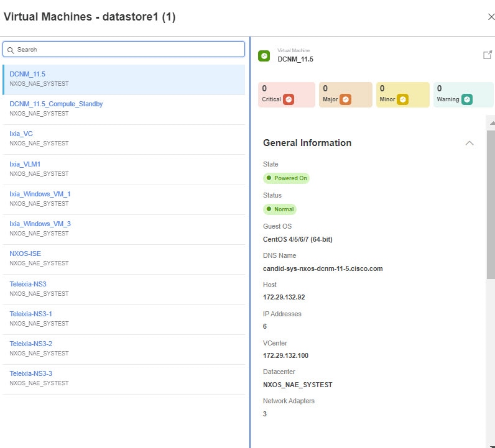Select Ixia_Windows_VM_3 in the list
Screen dimensions: 495x448
coord(124,229)
